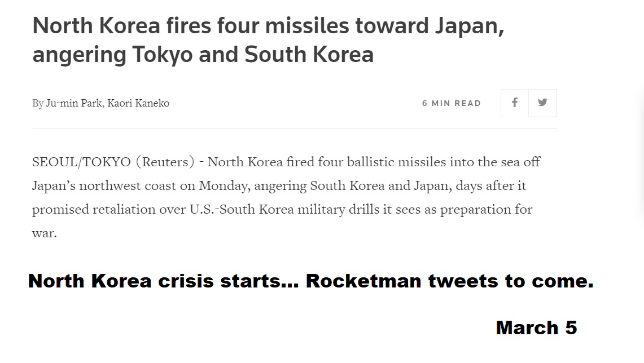The image size is (644, 363).
Task: Click the North Korea missiles headline
Action: pyautogui.click(x=268, y=26)
